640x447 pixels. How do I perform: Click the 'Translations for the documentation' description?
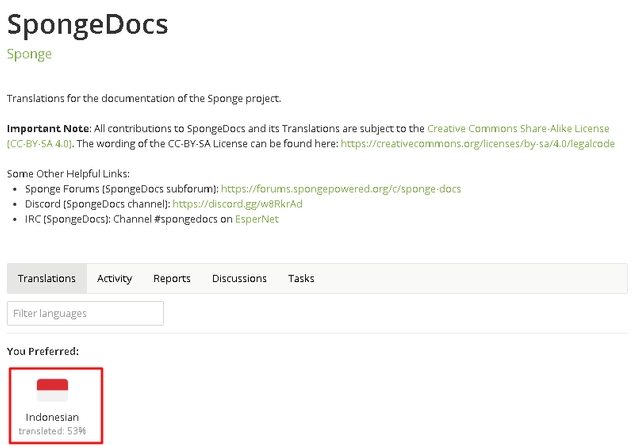point(144,98)
